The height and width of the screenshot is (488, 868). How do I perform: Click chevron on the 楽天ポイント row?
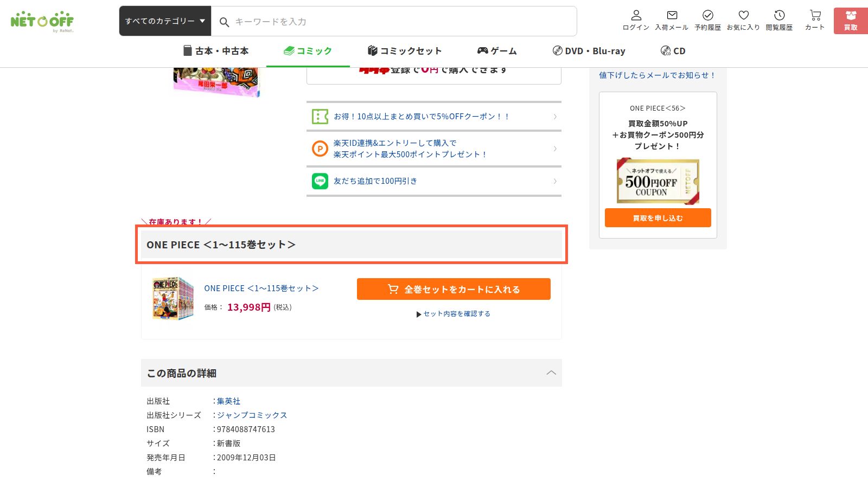554,149
